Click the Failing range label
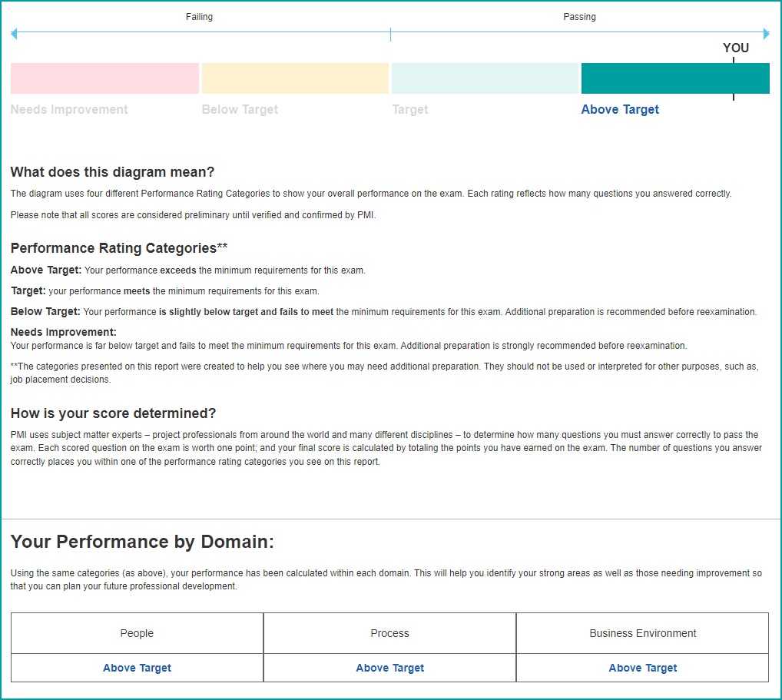Image resolution: width=782 pixels, height=700 pixels. 199,17
